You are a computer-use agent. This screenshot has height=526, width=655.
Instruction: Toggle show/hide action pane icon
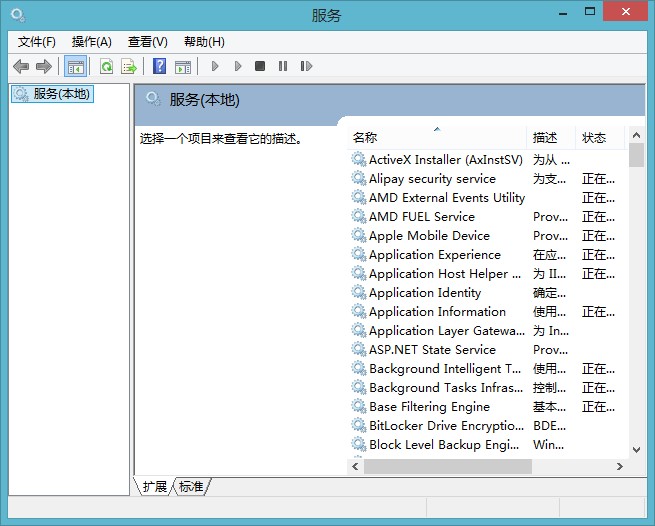pyautogui.click(x=183, y=66)
